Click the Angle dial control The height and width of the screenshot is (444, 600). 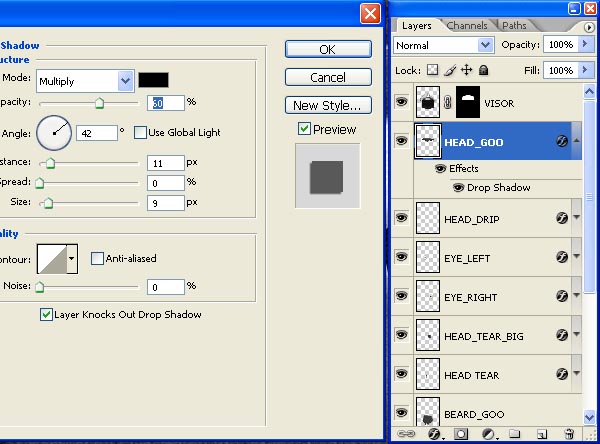[54, 133]
